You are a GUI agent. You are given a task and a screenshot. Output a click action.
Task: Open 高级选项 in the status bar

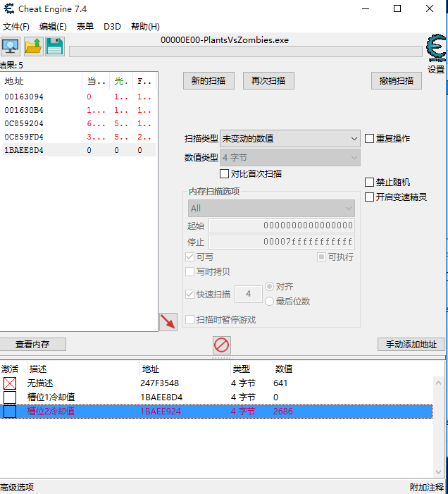17,488
